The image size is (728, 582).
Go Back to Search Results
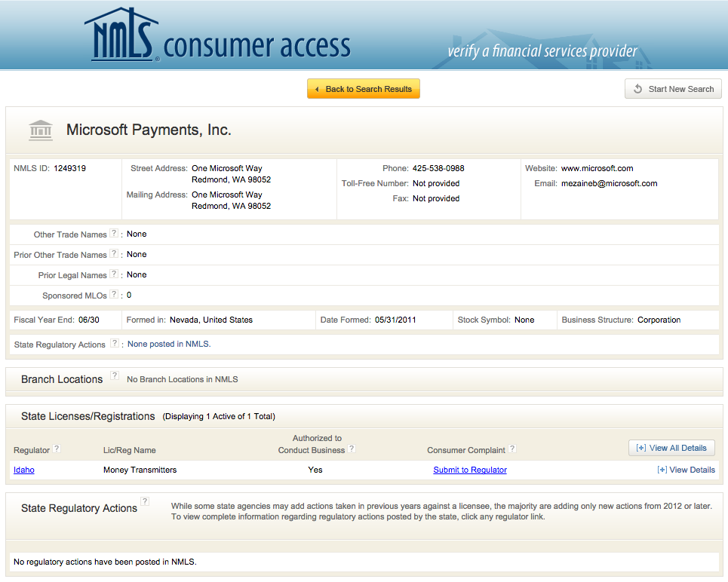coord(363,89)
